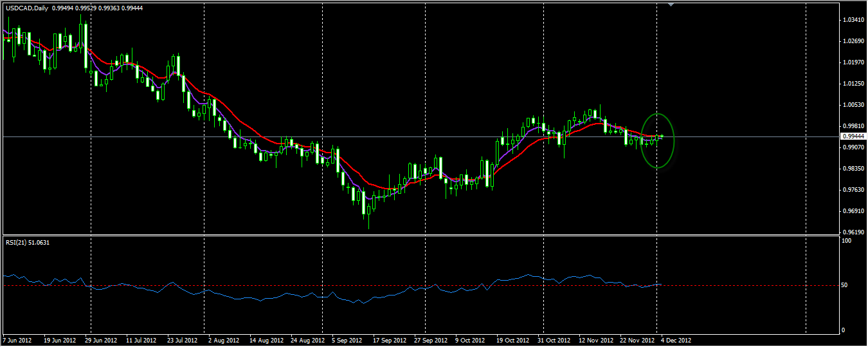Click the 31 Oct 2012 date label
Viewport: 868px width, 347px height.
click(554, 340)
